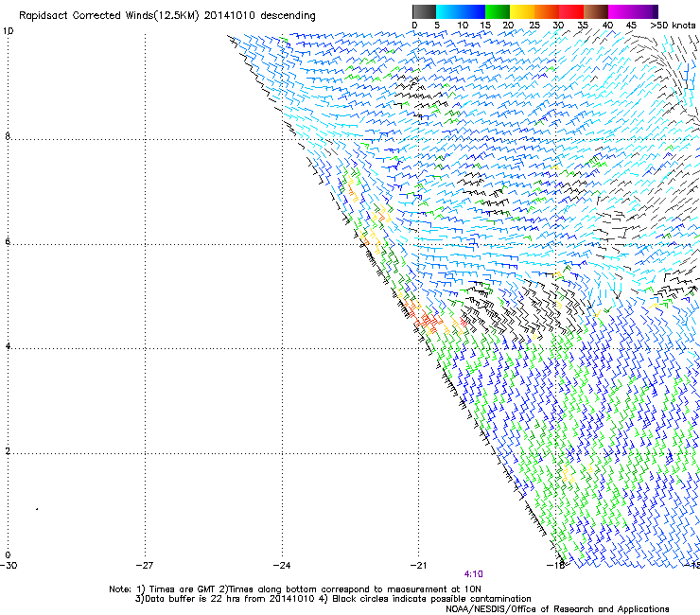700x615 pixels.
Task: Click the purple '4:10' time stamp
Action: (x=473, y=574)
